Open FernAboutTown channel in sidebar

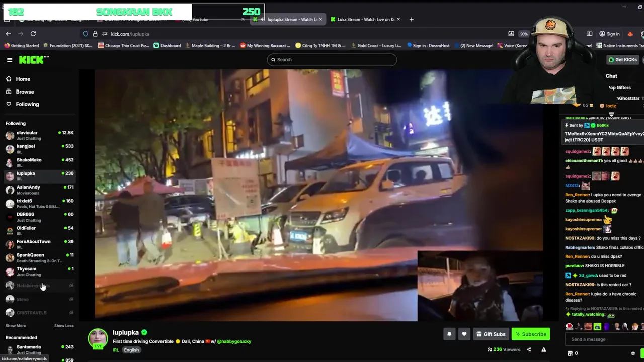[39, 244]
